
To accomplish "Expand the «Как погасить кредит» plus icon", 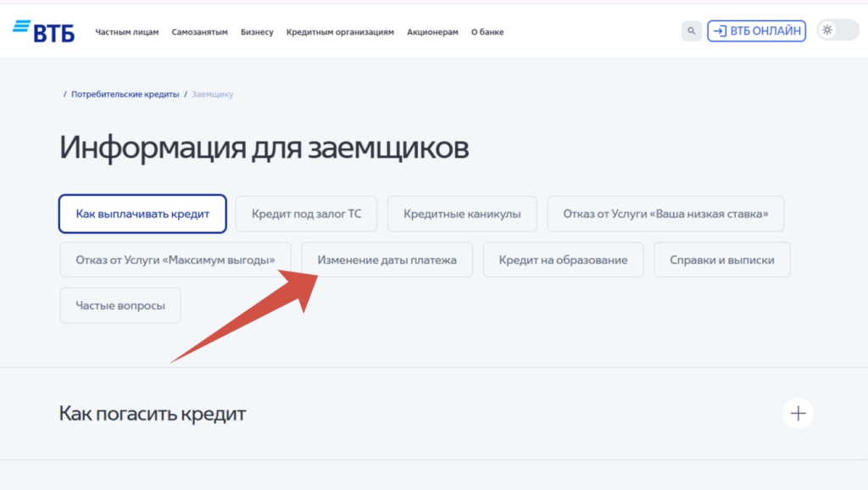I will pyautogui.click(x=797, y=413).
